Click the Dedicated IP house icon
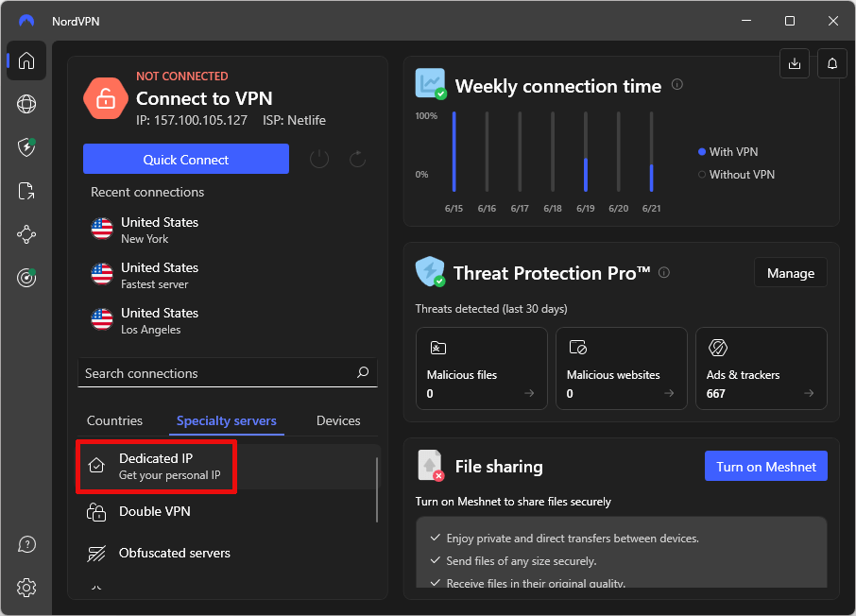856x616 pixels. 96,465
